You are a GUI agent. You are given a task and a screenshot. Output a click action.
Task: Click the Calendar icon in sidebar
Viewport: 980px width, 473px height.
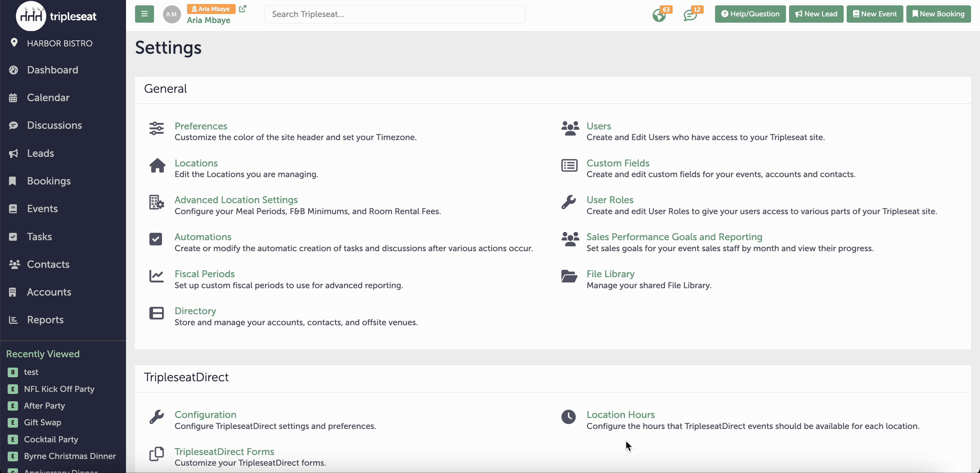pos(13,98)
